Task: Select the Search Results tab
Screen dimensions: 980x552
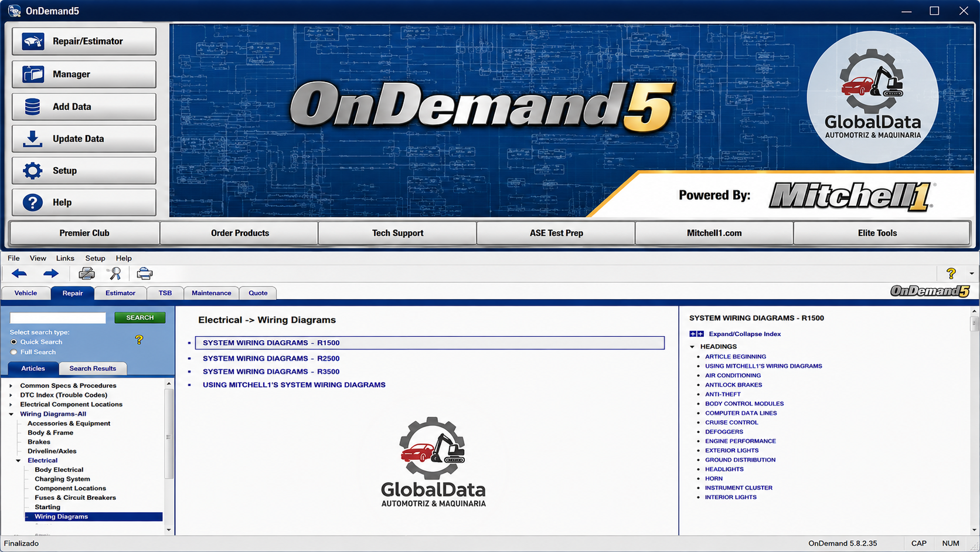Action: [93, 368]
